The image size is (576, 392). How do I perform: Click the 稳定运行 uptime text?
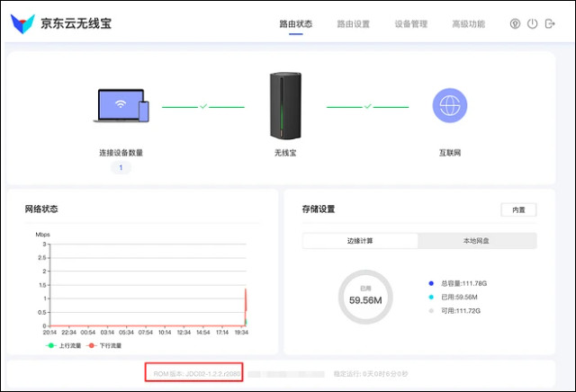(371, 374)
